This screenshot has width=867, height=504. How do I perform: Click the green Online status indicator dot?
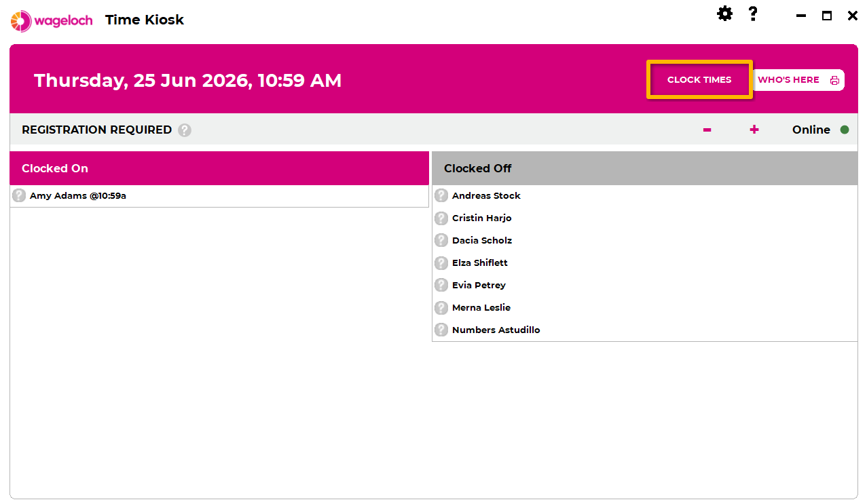[845, 130]
